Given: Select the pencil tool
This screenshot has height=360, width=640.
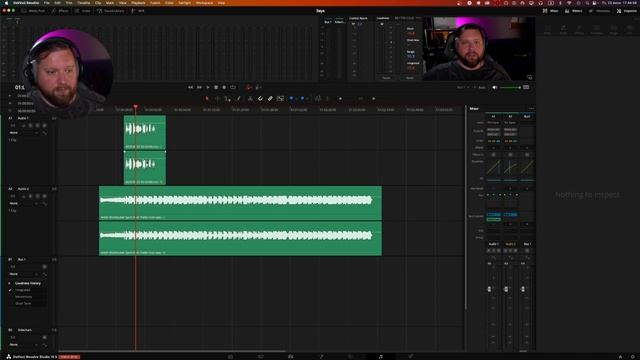Looking at the screenshot, I should coord(238,98).
